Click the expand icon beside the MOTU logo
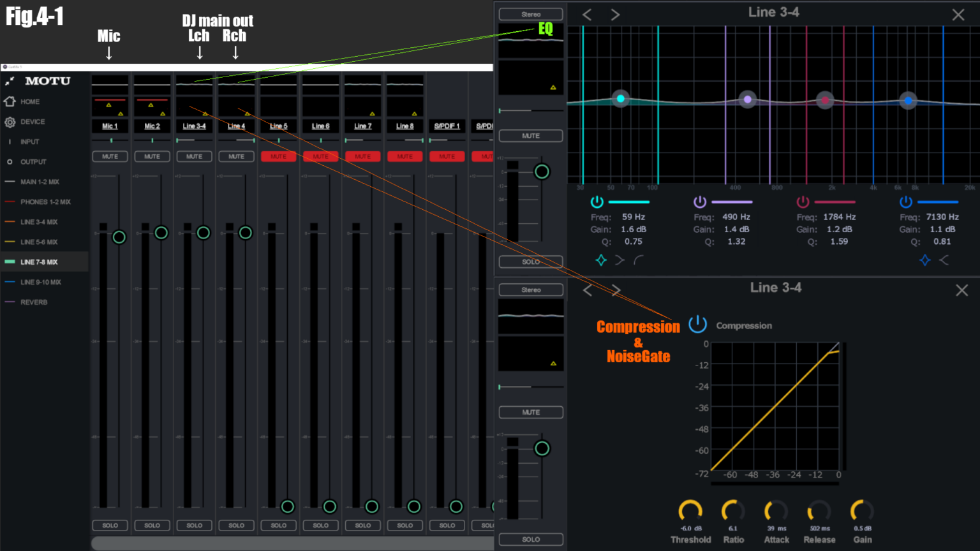 tap(10, 81)
